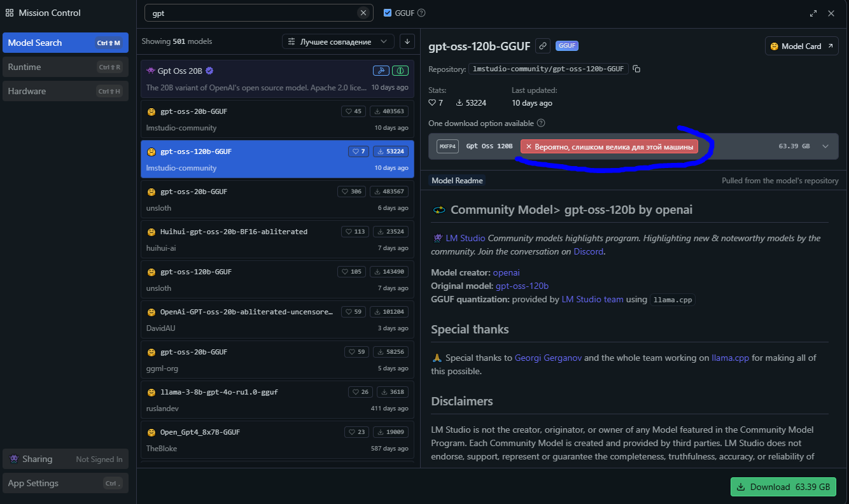
Task: Clear the search field with the X icon
Action: coord(363,13)
